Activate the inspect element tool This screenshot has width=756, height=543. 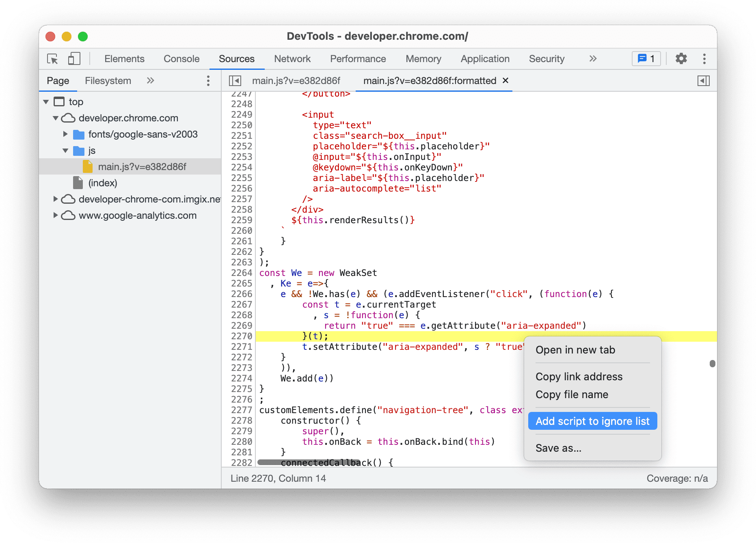click(x=52, y=59)
